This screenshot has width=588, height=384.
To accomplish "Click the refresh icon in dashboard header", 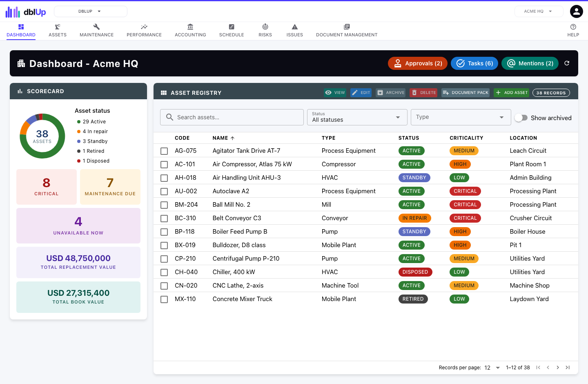I will [567, 63].
